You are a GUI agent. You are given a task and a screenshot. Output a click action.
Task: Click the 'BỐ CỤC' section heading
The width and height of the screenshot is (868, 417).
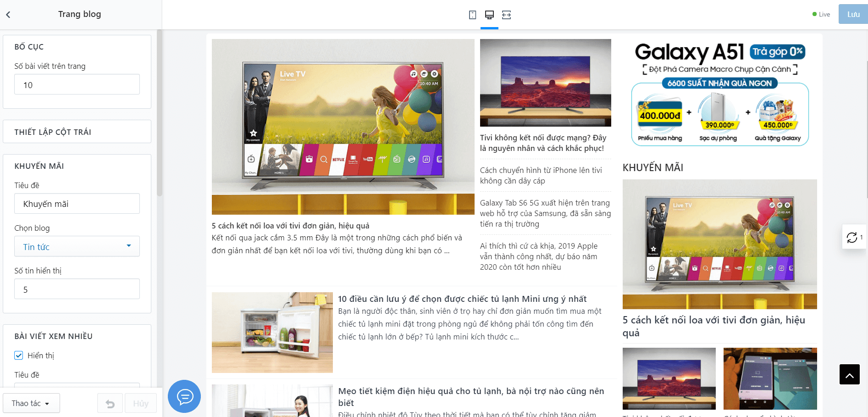point(29,47)
